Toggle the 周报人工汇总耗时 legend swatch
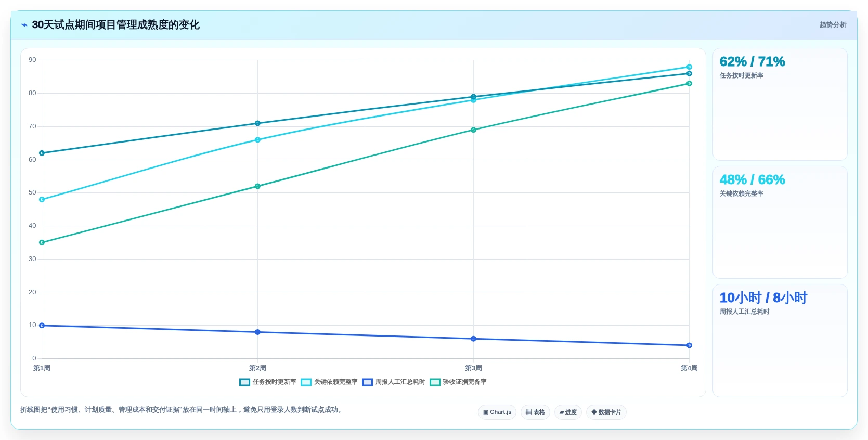Viewport: 868px width, 440px height. (367, 382)
